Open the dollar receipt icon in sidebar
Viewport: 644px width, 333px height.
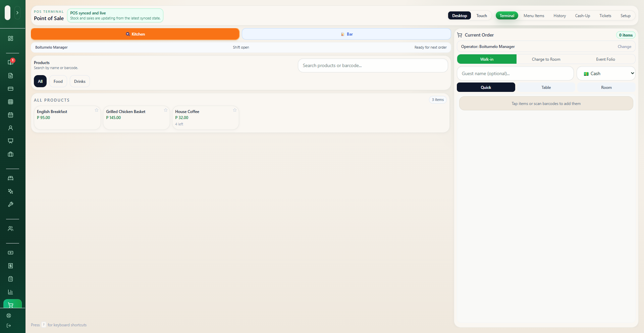click(x=10, y=266)
